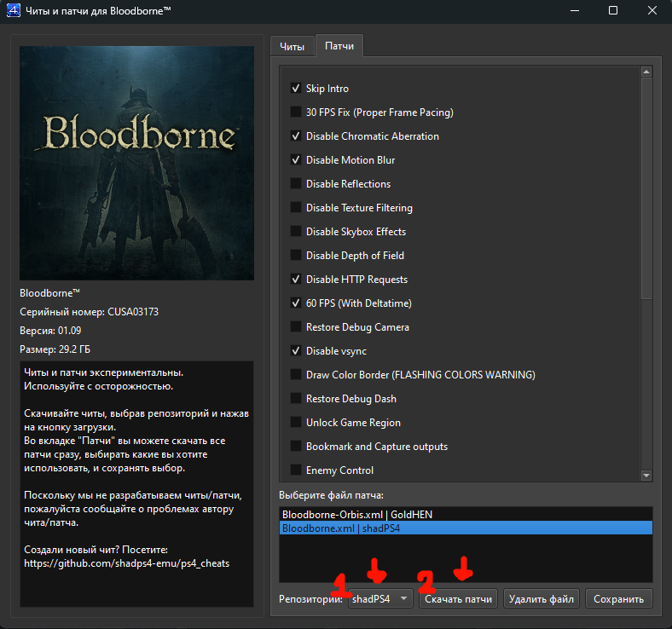Uncheck the Skip Intro patch

(x=296, y=88)
